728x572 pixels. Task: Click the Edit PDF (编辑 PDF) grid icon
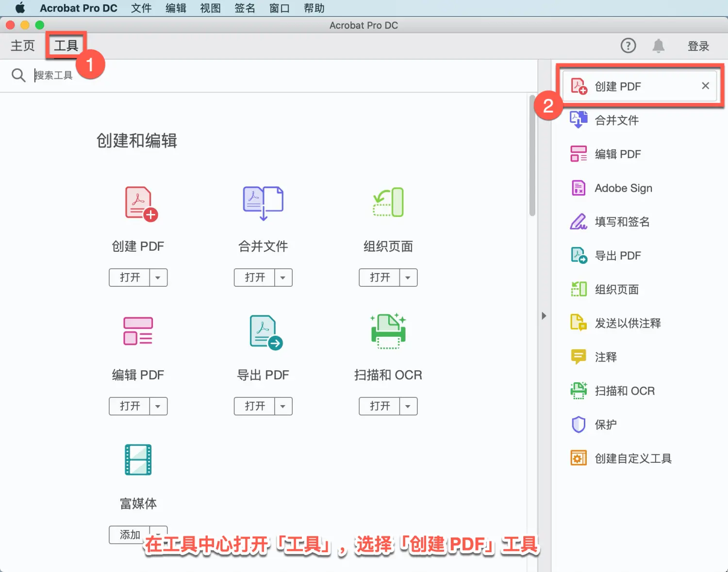pos(138,331)
